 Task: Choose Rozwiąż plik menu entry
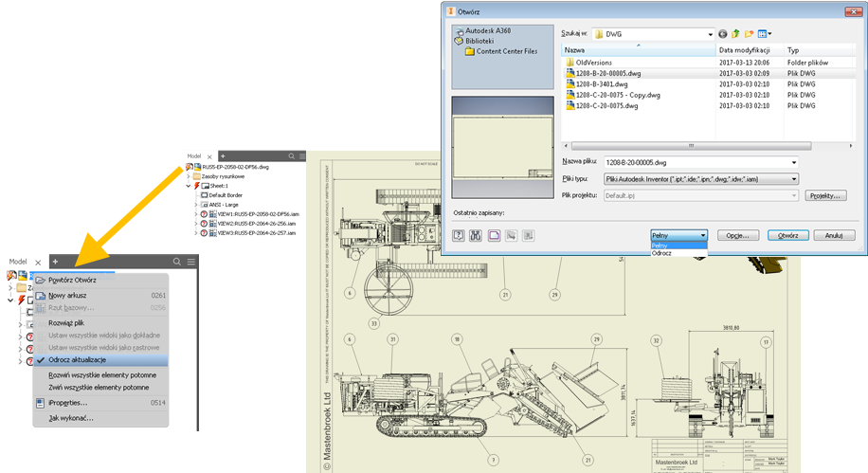100,323
